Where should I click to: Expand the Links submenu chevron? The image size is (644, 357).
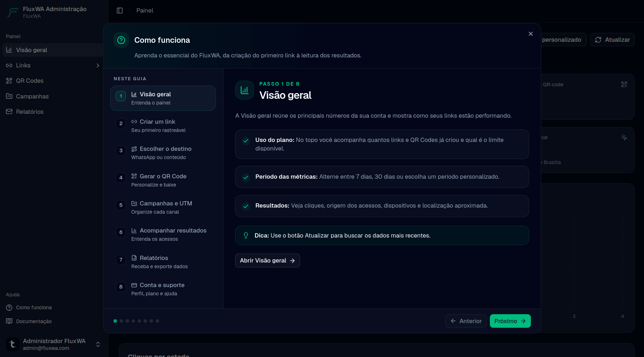coord(98,65)
